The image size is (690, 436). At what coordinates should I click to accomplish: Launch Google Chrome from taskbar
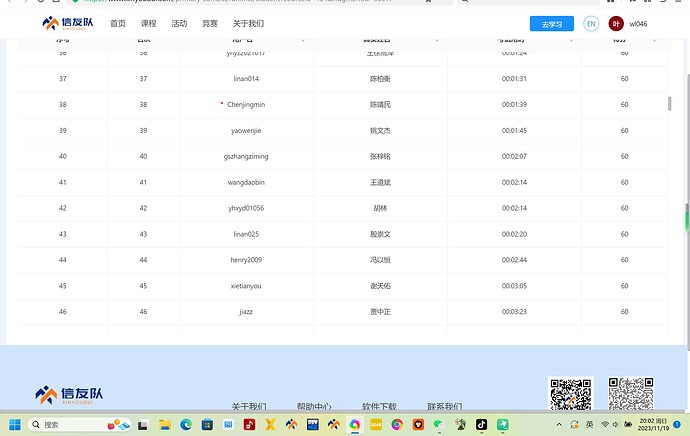[397, 425]
